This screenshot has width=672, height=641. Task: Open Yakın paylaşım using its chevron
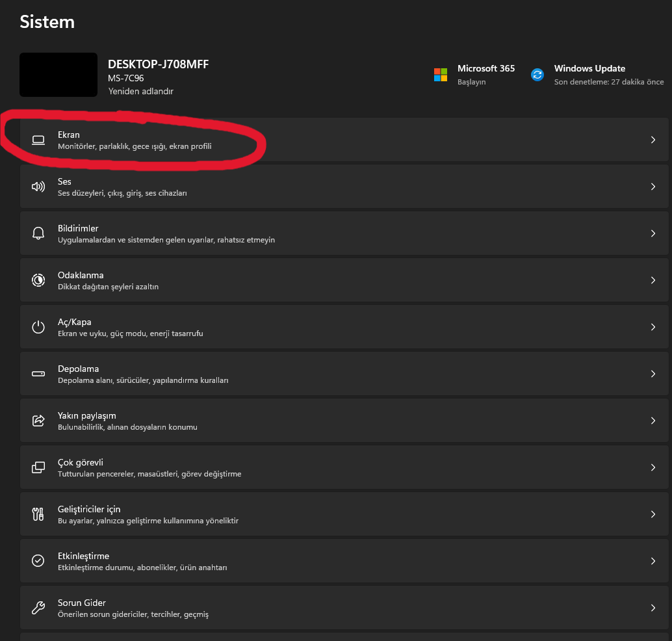click(x=653, y=421)
